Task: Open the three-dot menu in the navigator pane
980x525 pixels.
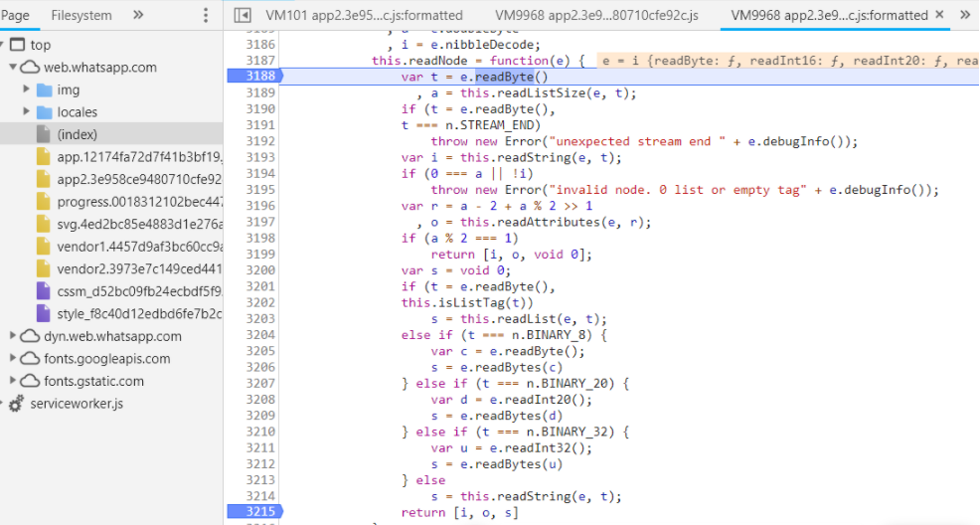Action: pyautogui.click(x=206, y=15)
